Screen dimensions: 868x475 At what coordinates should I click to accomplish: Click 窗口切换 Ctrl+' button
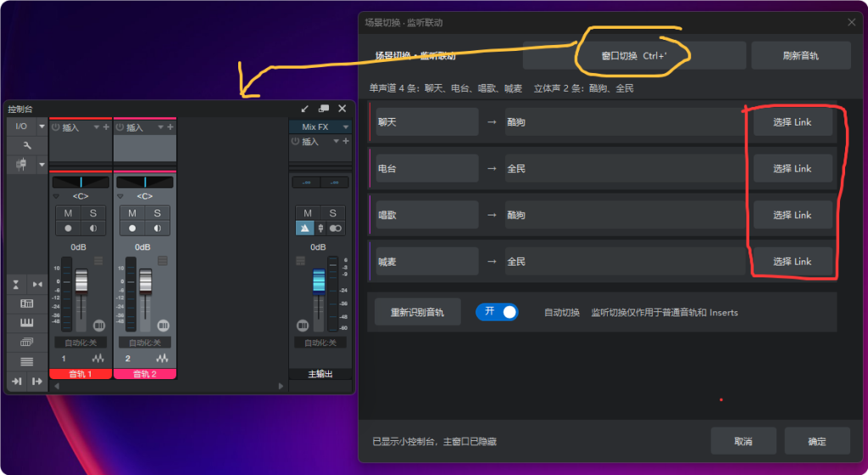[x=634, y=55]
